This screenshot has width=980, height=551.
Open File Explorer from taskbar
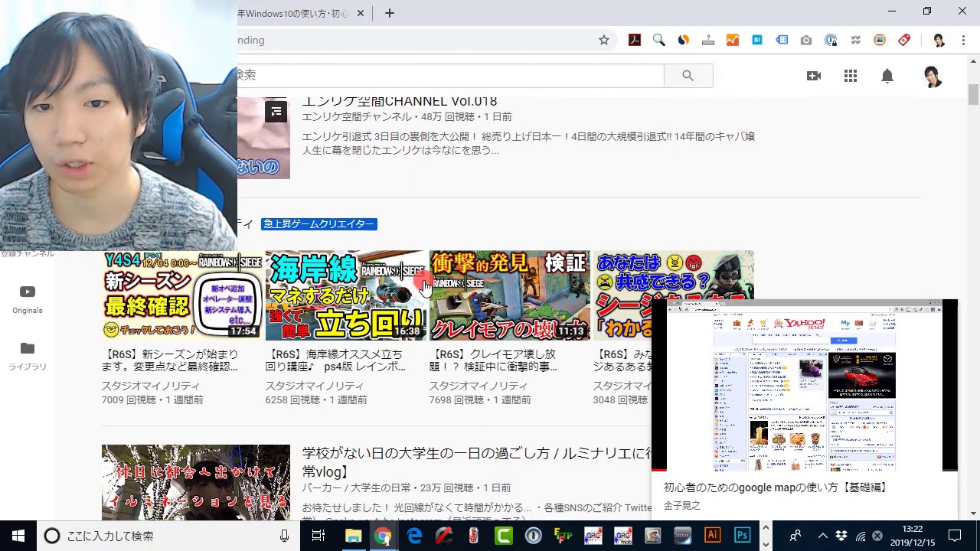pyautogui.click(x=353, y=536)
